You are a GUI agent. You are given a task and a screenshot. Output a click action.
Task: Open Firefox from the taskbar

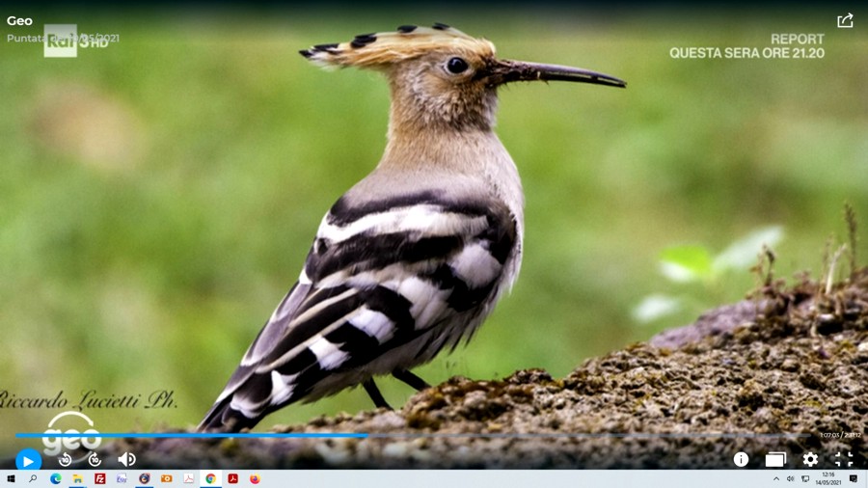click(255, 479)
